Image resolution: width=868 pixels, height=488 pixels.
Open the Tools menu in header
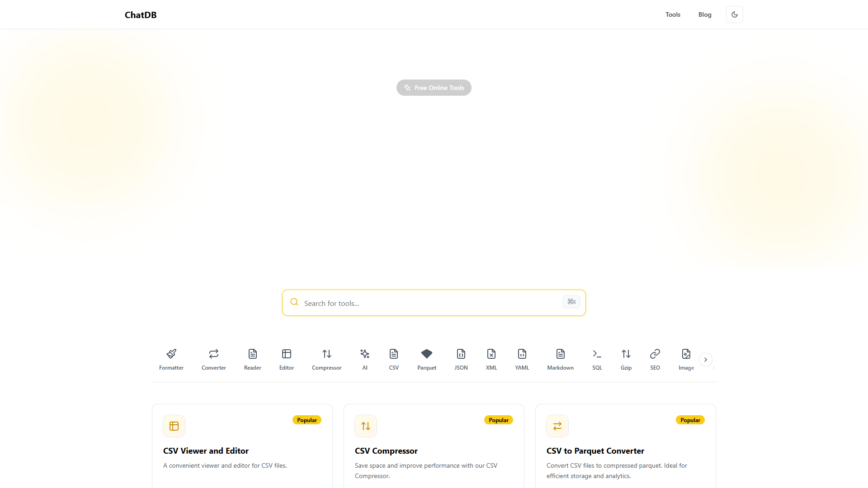point(673,14)
